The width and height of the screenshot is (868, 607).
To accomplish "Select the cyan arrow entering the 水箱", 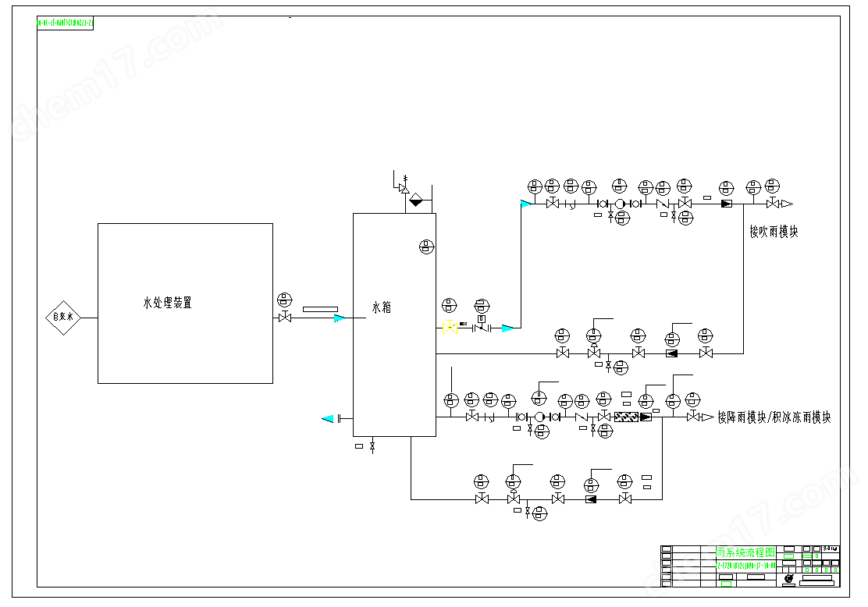I will (x=340, y=318).
